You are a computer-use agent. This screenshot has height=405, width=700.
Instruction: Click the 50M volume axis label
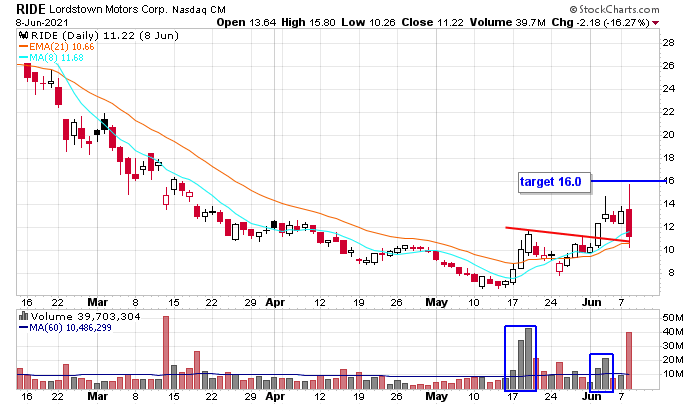point(673,317)
